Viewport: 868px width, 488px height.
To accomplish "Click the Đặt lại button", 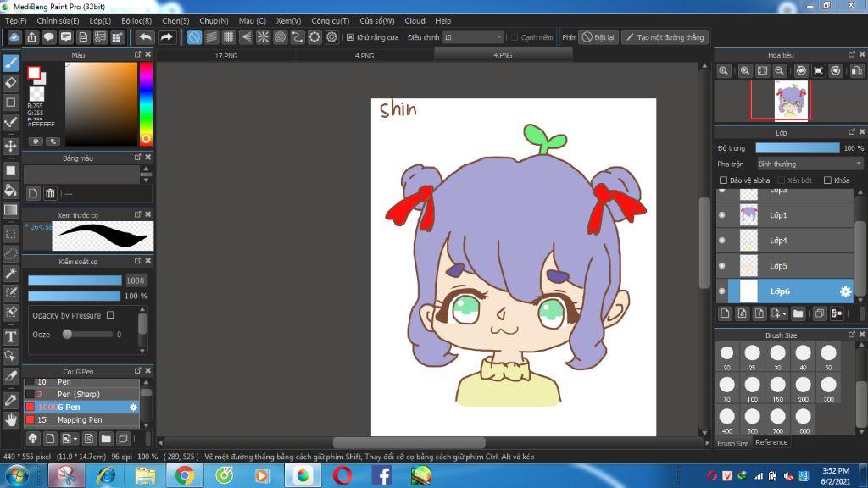I will 598,37.
